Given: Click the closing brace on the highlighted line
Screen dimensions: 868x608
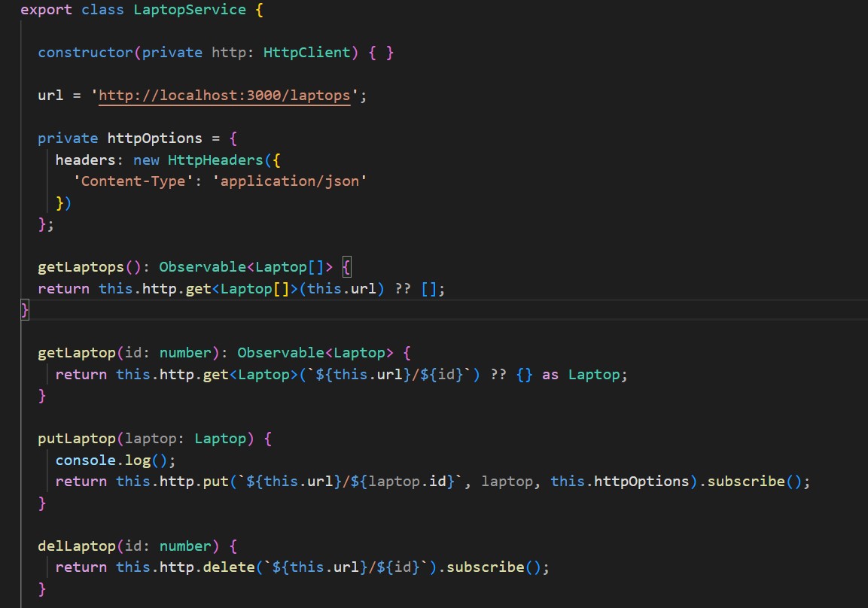Looking at the screenshot, I should (x=24, y=309).
